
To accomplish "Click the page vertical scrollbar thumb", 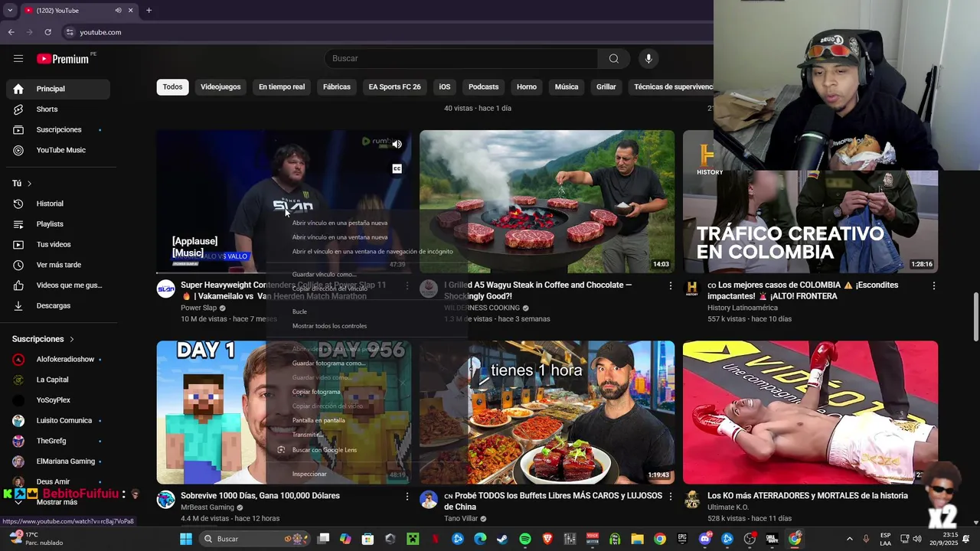I will [x=975, y=318].
